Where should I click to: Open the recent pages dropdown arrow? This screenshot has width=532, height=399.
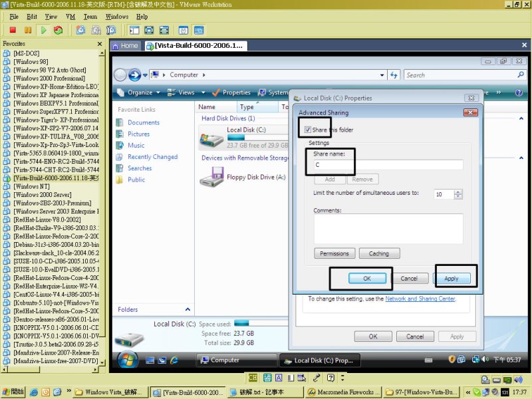145,75
